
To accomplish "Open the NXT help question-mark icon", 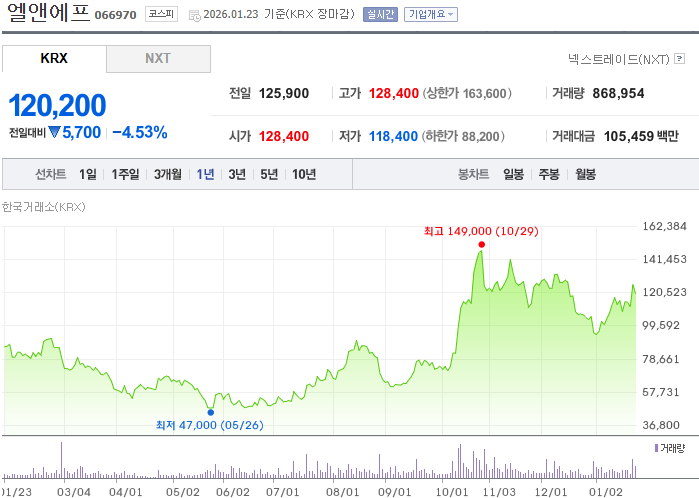I will tap(679, 58).
